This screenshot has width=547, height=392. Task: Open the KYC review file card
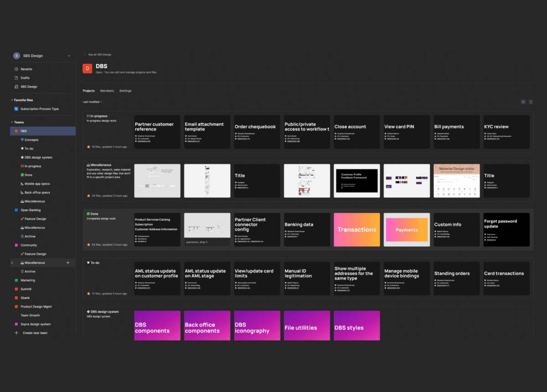point(507,132)
